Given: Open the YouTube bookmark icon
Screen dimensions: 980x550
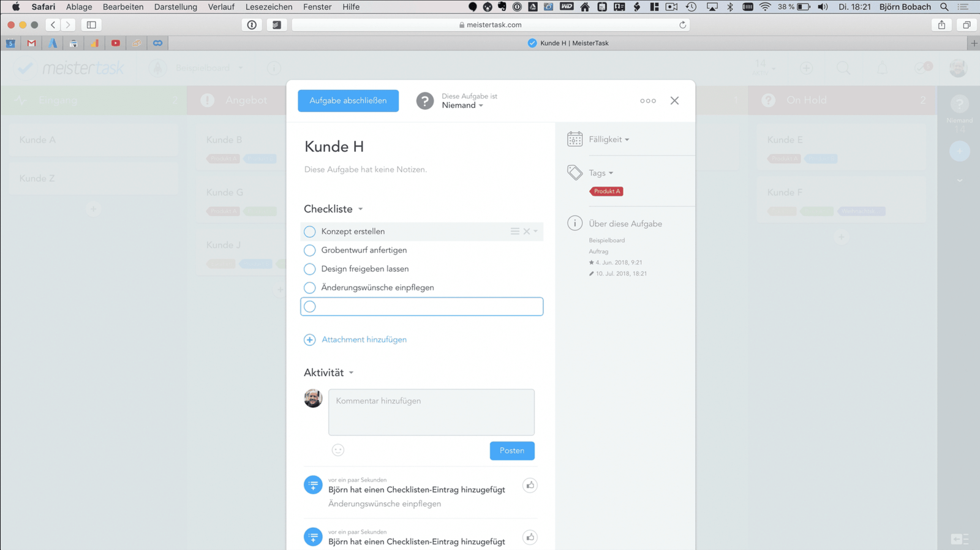Looking at the screenshot, I should pyautogui.click(x=115, y=43).
